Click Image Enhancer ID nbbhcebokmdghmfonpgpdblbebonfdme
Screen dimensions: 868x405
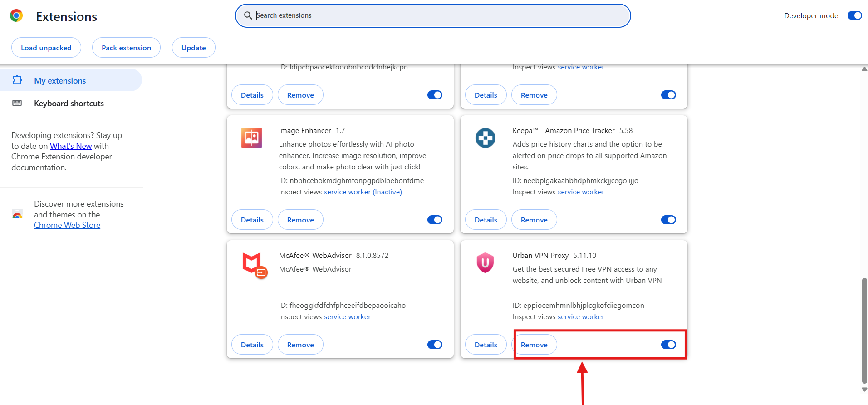point(351,180)
